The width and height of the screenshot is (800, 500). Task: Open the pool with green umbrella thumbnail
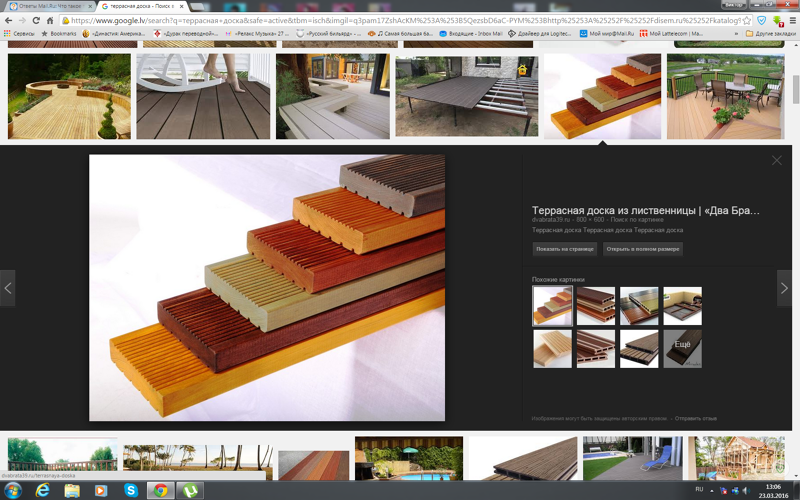click(409, 458)
